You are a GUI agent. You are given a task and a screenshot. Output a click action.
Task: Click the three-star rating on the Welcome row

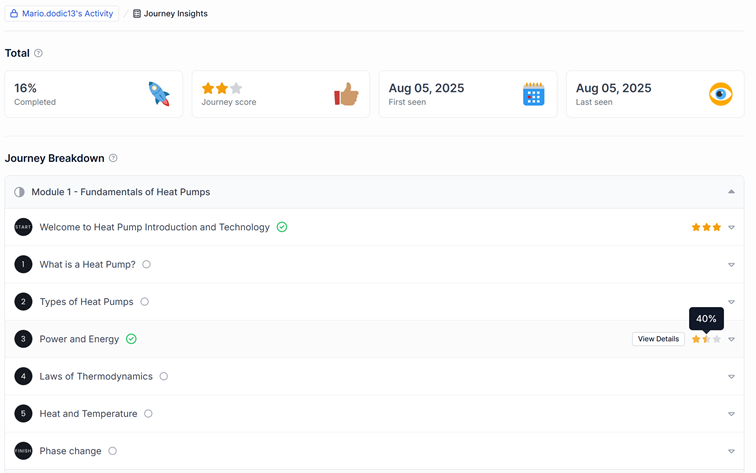coord(706,227)
